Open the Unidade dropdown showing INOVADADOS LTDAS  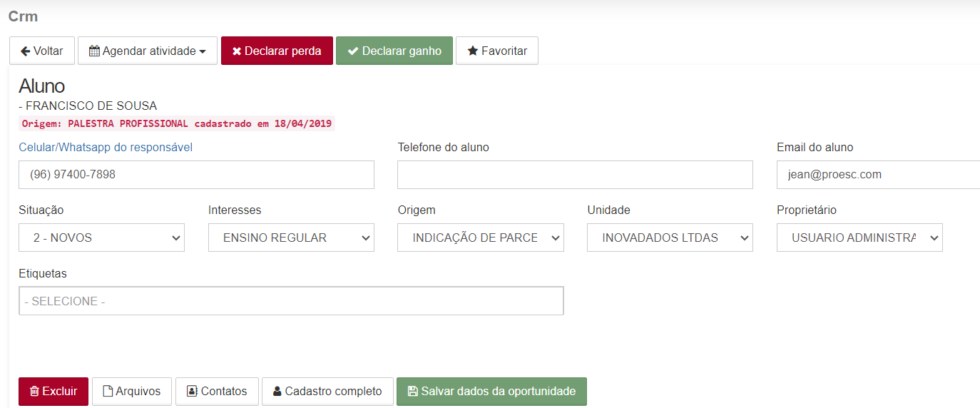(x=670, y=238)
